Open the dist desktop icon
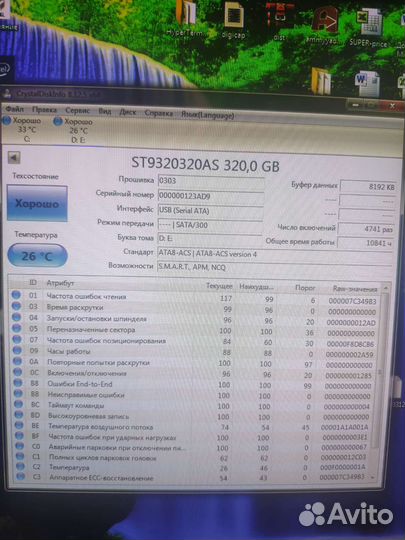 pyautogui.click(x=280, y=21)
